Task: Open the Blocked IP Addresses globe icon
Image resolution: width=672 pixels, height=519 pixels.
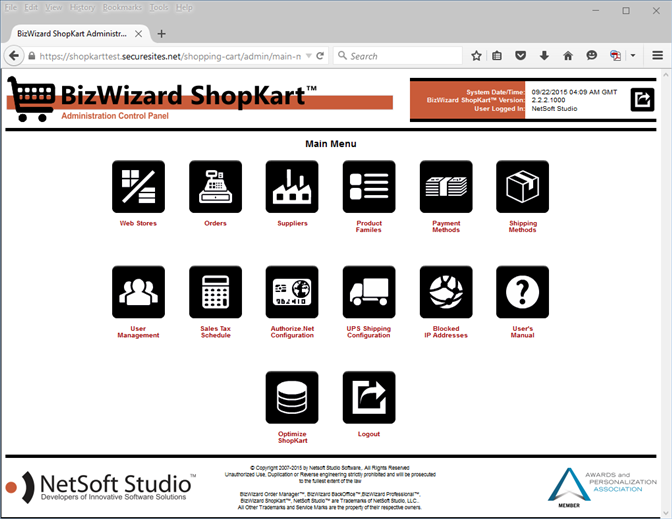Action: (446, 292)
